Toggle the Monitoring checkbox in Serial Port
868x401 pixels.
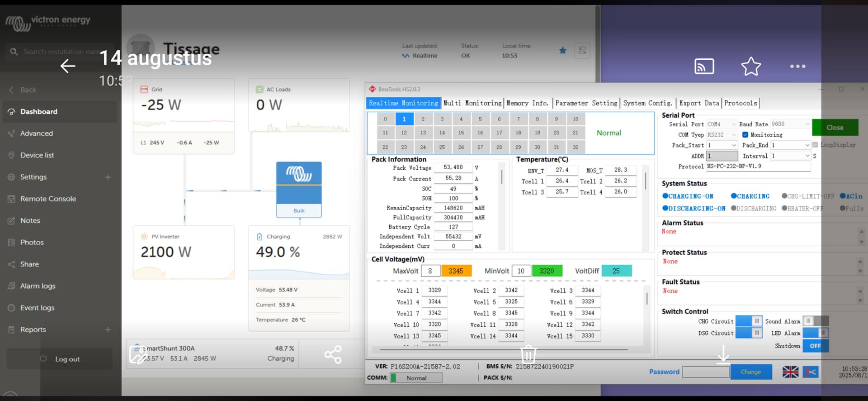pos(745,134)
